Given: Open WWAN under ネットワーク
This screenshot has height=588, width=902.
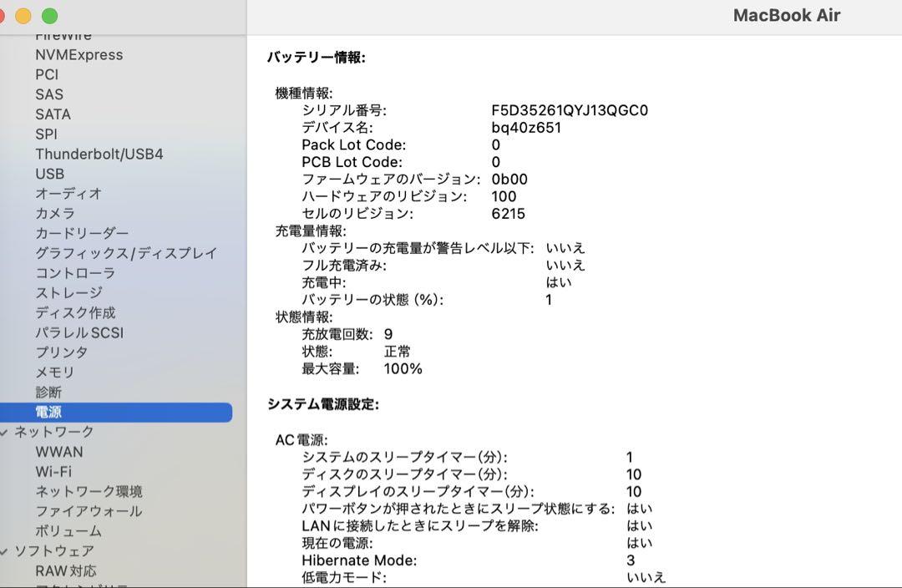Looking at the screenshot, I should 59,452.
